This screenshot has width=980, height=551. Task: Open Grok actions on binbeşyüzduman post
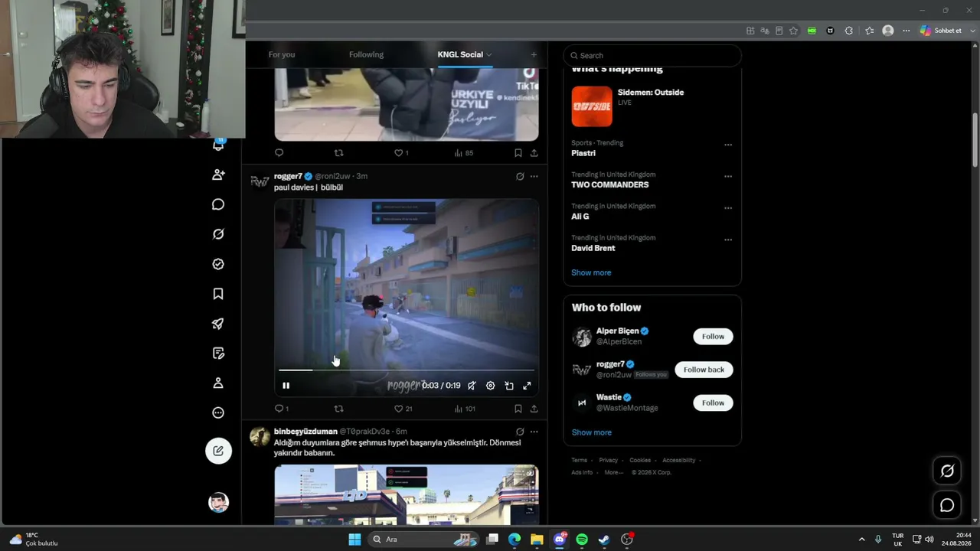(520, 432)
